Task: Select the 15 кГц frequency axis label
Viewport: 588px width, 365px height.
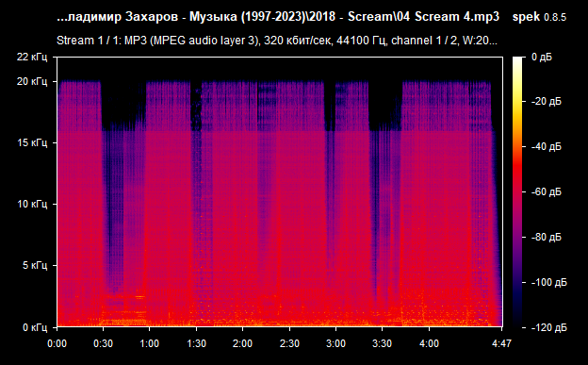Action: click(32, 142)
